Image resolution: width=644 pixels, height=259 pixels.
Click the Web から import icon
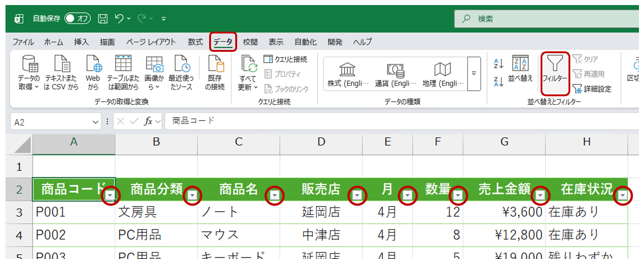93,72
